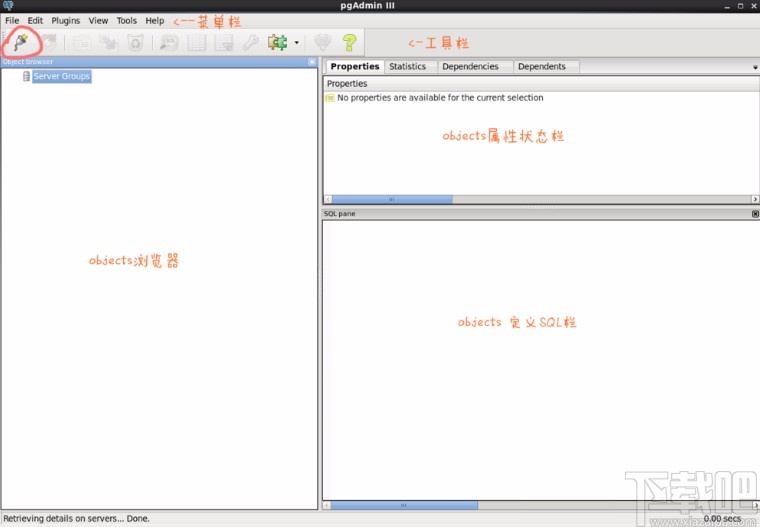The width and height of the screenshot is (760, 527).
Task: Click the toolbar drag handle grip
Action: tap(3, 43)
